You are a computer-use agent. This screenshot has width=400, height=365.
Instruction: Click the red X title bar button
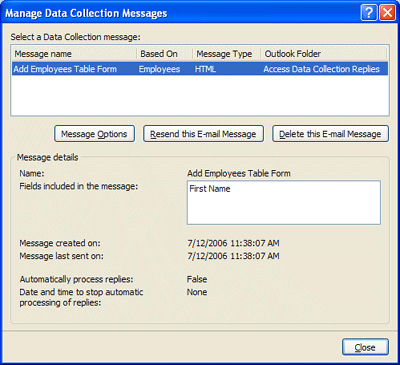tap(388, 13)
